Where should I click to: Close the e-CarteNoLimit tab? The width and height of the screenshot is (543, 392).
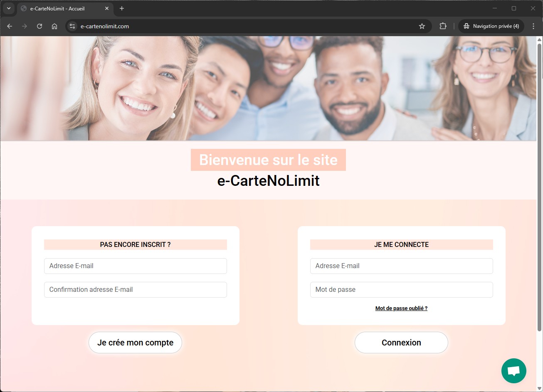click(107, 8)
